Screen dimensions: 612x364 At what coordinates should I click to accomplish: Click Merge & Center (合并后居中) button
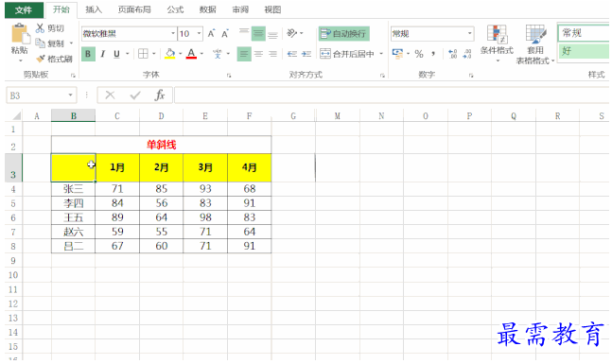[347, 54]
